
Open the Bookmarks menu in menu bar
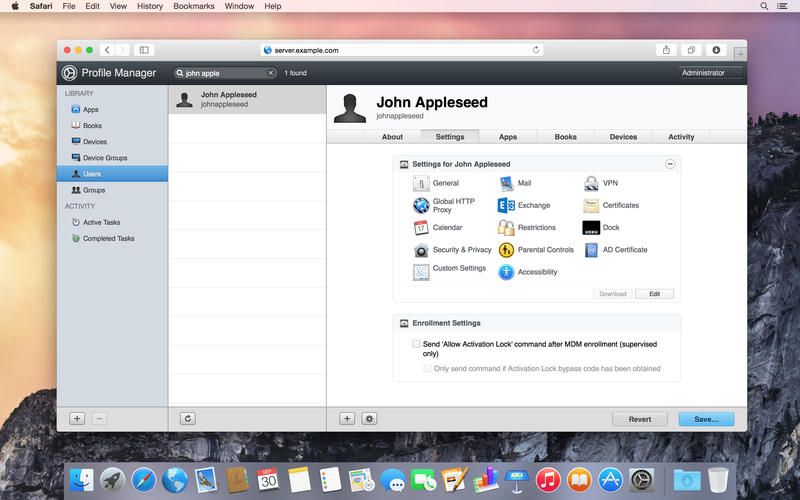pyautogui.click(x=192, y=6)
